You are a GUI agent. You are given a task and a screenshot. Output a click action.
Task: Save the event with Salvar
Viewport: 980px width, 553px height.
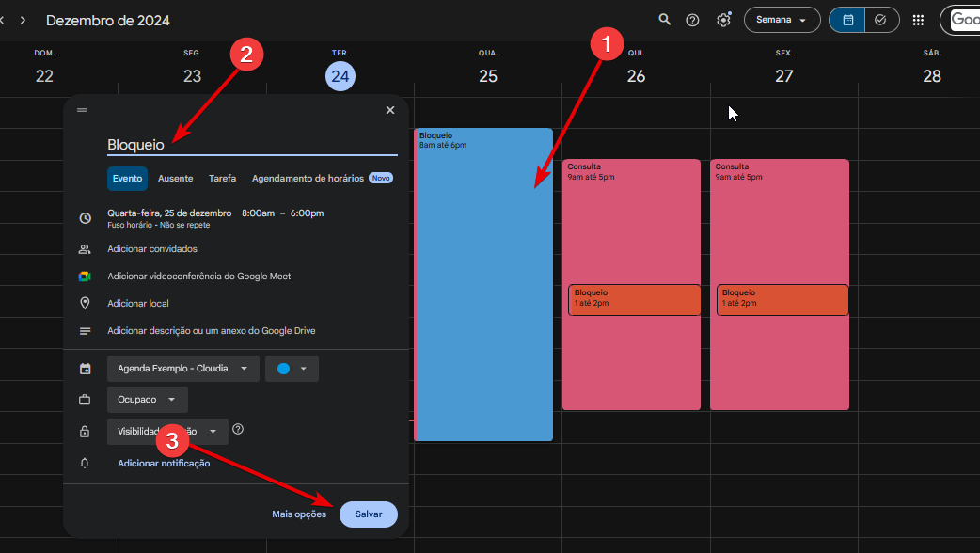[x=368, y=513]
